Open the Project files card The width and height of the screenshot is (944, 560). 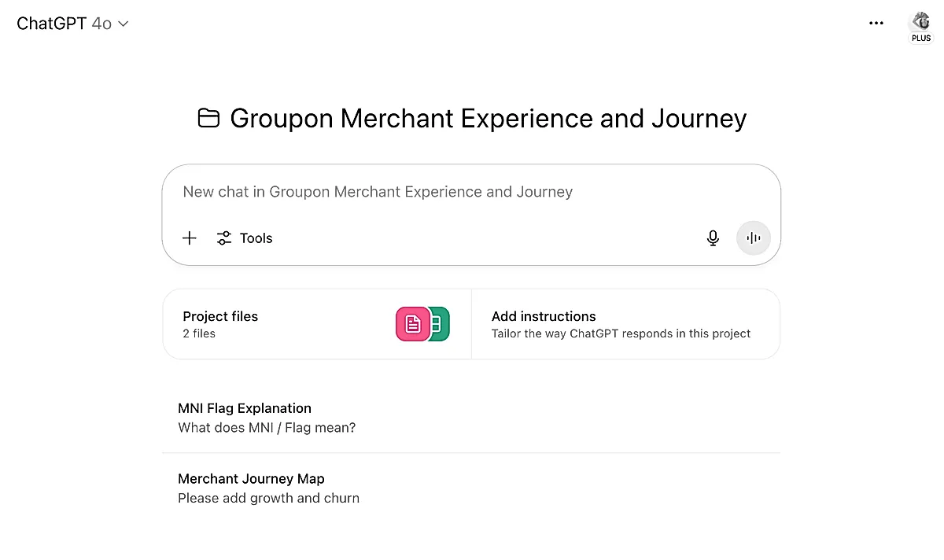[x=317, y=324]
